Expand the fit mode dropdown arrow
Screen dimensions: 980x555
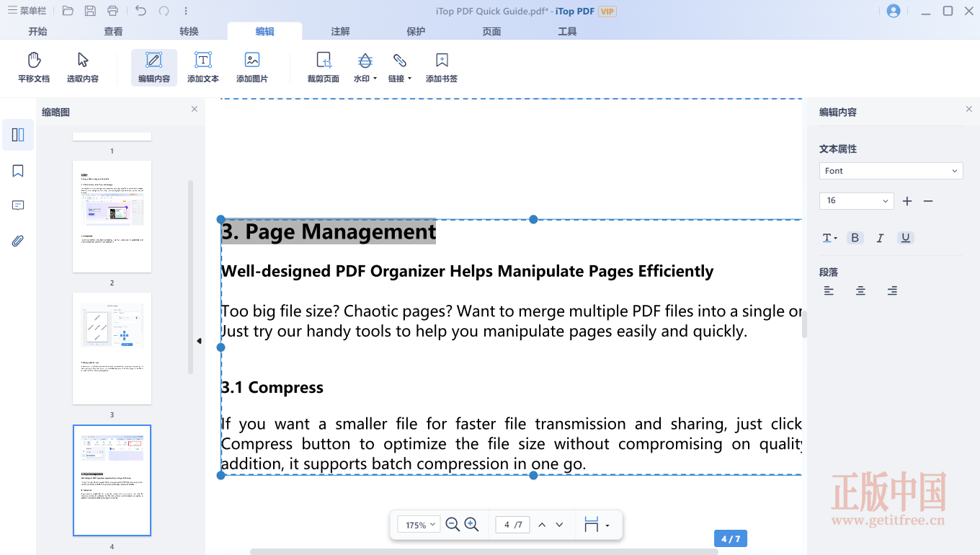(x=607, y=525)
